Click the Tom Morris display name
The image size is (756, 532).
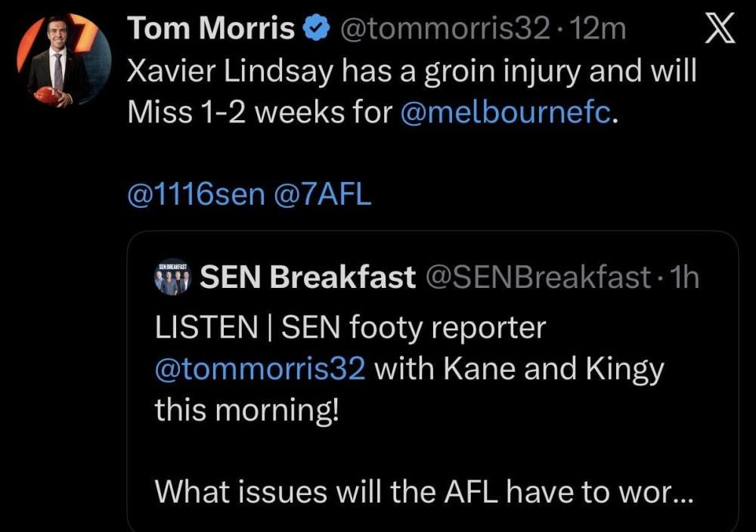(212, 30)
